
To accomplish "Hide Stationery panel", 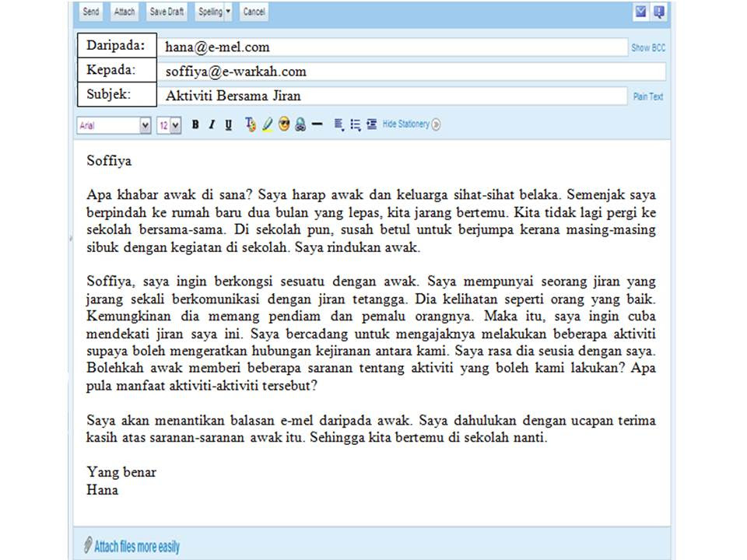I will (405, 124).
